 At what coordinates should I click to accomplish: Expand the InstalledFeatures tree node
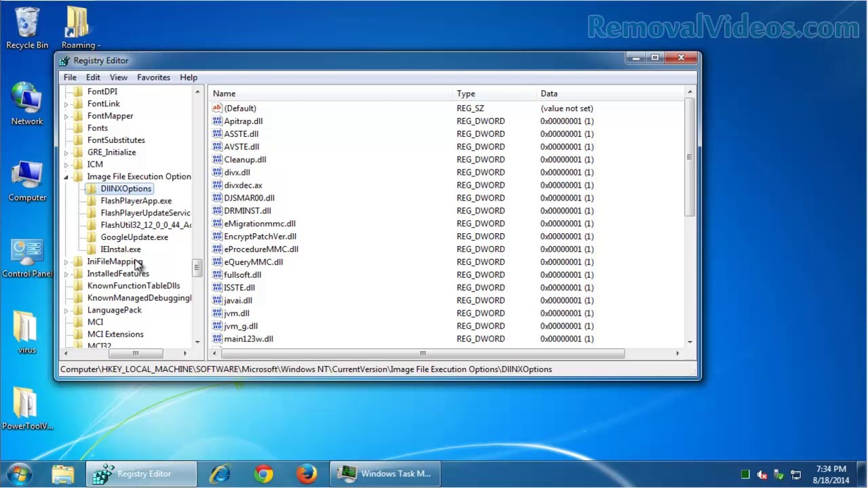point(66,274)
